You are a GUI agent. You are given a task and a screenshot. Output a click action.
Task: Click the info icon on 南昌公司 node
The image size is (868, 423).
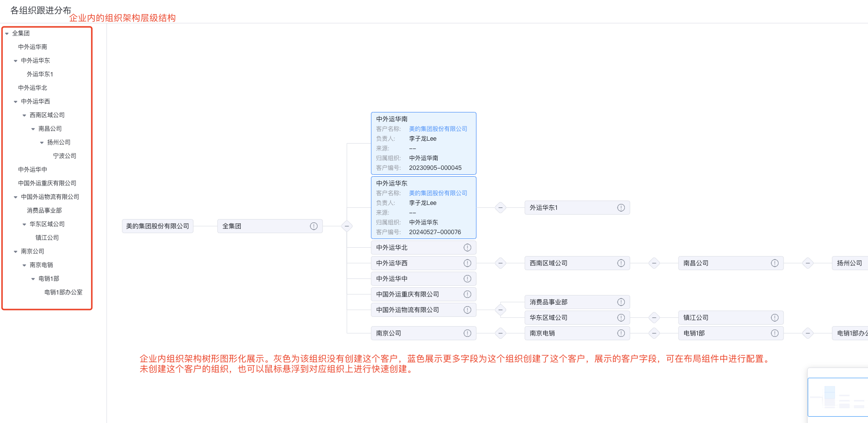click(x=775, y=263)
